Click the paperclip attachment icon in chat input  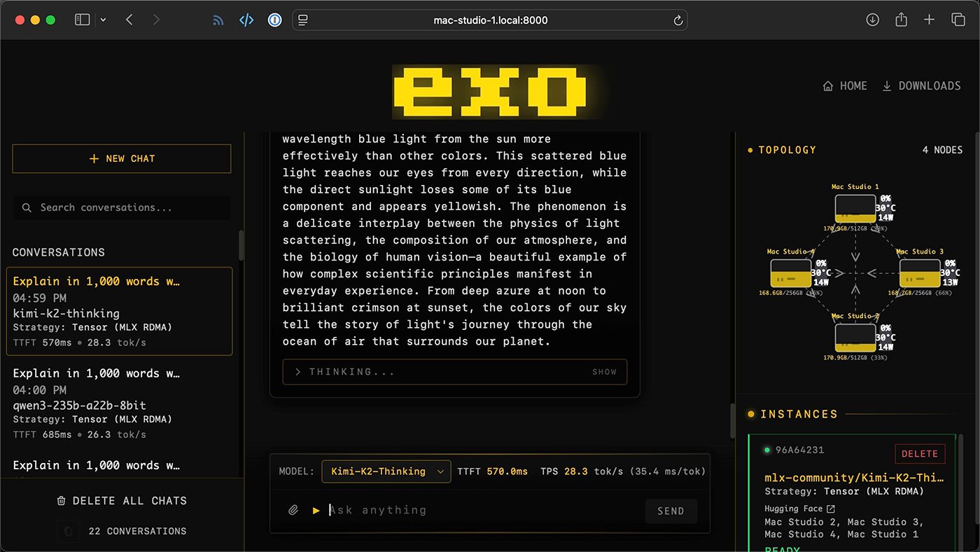coord(293,509)
